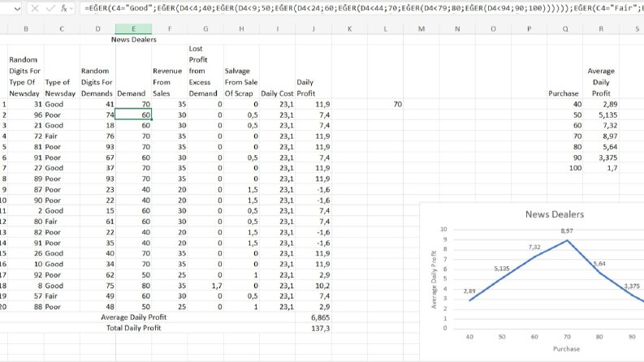Click 'Average Daily Profit' vertical axis title
The image size is (644, 362).
click(434, 279)
